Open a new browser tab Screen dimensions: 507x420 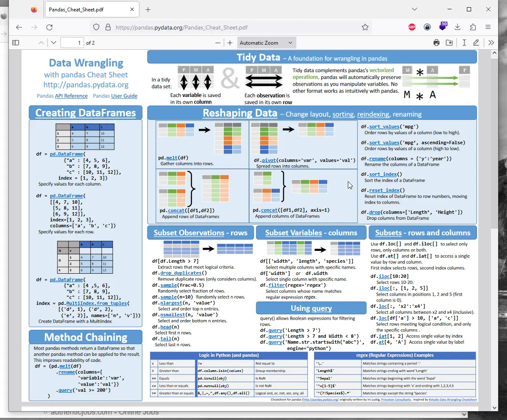pyautogui.click(x=148, y=9)
